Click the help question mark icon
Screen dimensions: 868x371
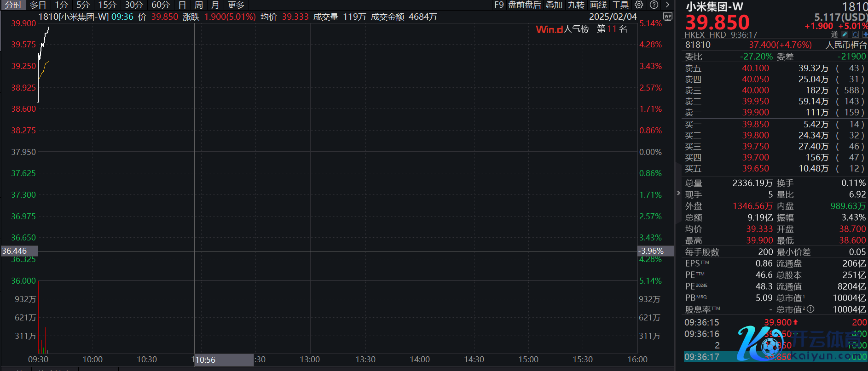[654, 5]
